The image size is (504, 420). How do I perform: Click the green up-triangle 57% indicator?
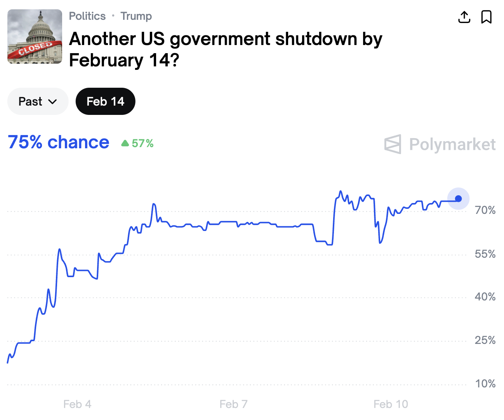click(137, 144)
